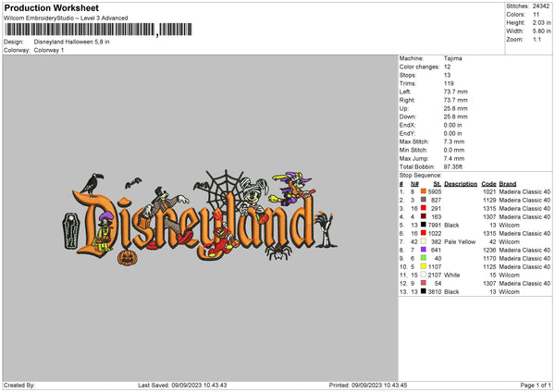Click the barcode under the worksheet title
This screenshot has height=392, width=555.
[x=99, y=30]
